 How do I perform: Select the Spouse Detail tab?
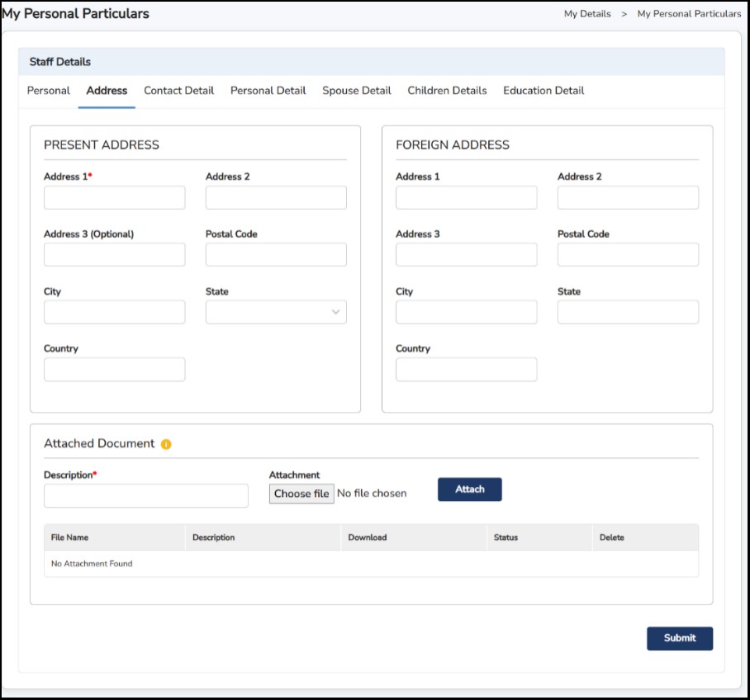coord(357,91)
